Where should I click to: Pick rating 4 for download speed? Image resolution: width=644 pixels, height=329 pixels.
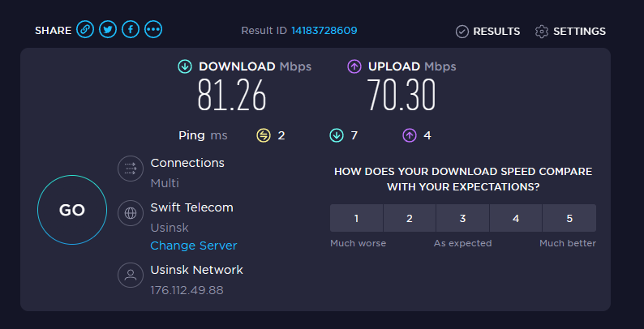pos(516,218)
